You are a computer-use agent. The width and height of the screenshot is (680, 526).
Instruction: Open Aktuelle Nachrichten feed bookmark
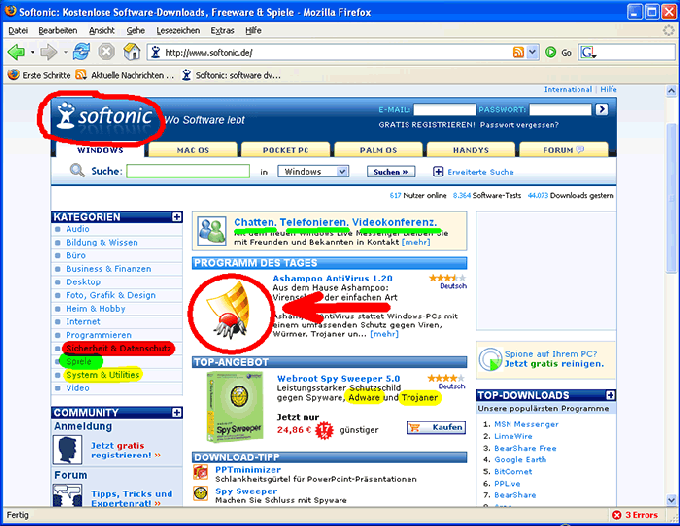click(124, 75)
